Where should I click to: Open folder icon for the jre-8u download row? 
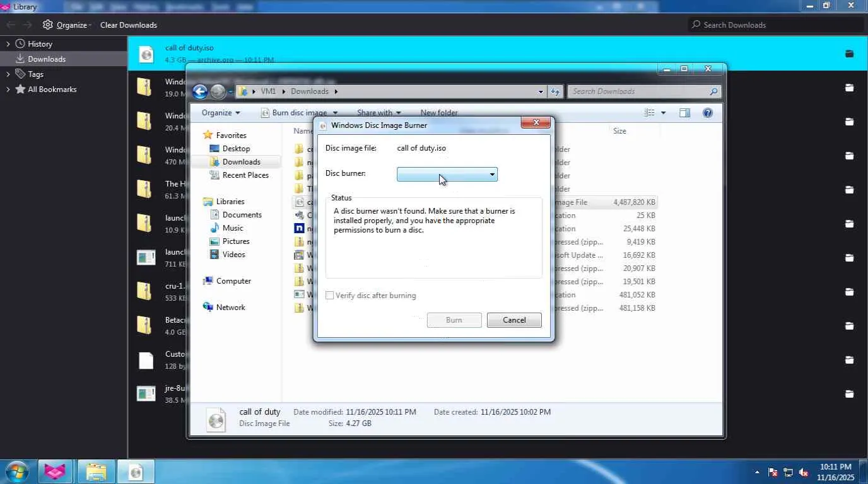click(x=849, y=394)
